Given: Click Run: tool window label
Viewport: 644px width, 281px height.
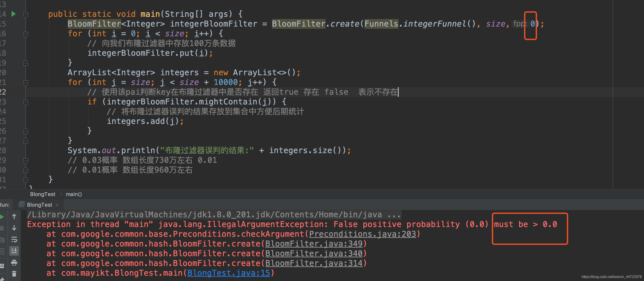Looking at the screenshot, I should click(5, 205).
